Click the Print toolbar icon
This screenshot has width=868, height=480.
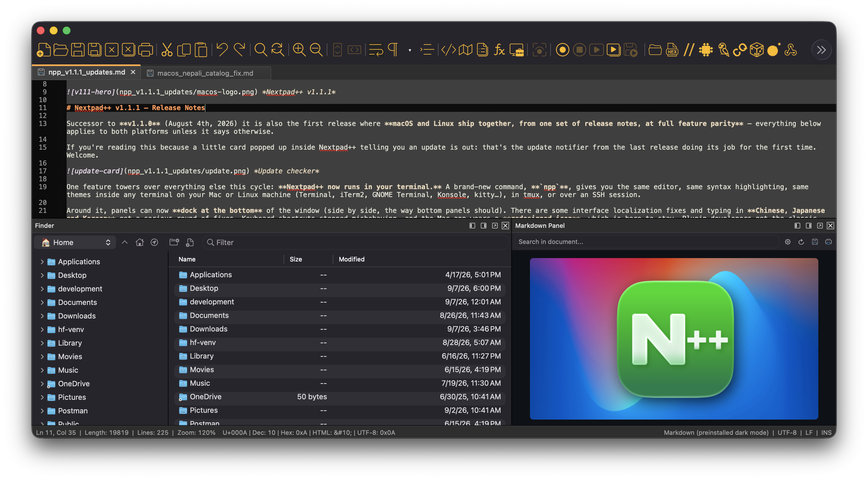point(146,50)
